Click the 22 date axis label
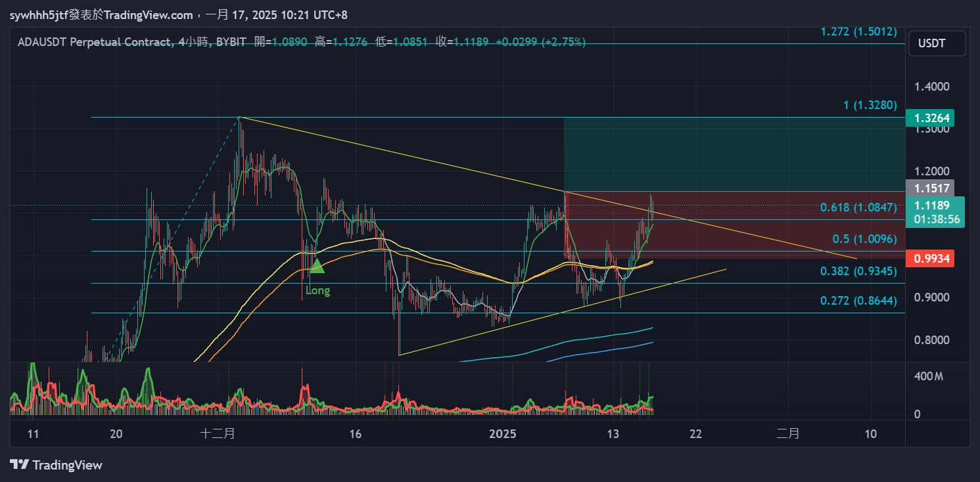Viewport: 980px width, 482px height. click(x=696, y=434)
